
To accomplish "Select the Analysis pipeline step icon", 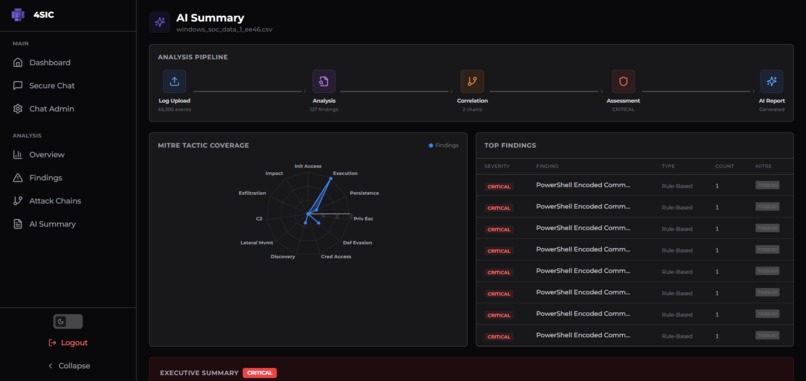I will 324,81.
